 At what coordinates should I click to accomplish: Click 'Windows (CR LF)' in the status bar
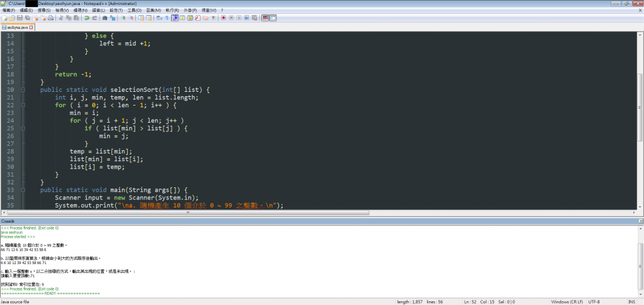568,302
